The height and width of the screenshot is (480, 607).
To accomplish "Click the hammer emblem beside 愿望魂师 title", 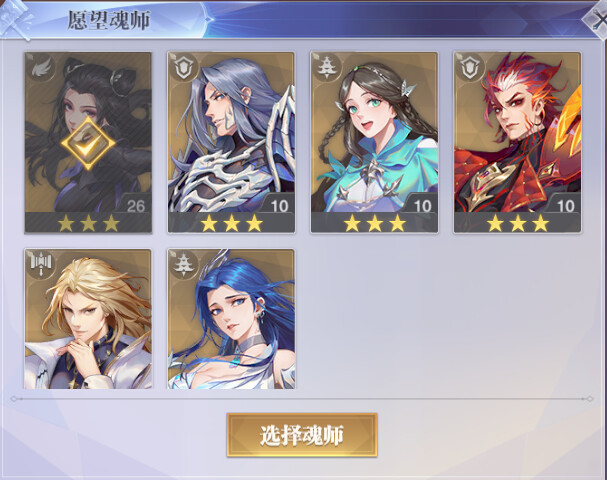I will [15, 19].
